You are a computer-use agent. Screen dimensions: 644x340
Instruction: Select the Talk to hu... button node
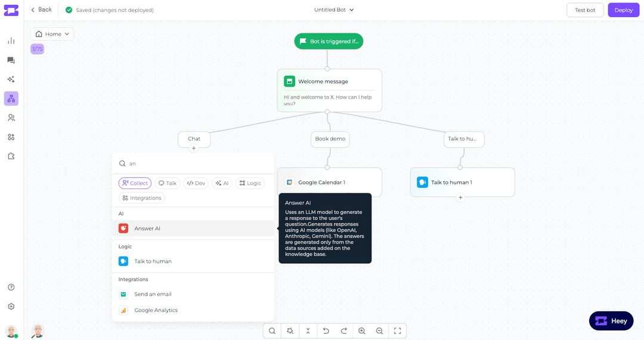click(x=464, y=139)
